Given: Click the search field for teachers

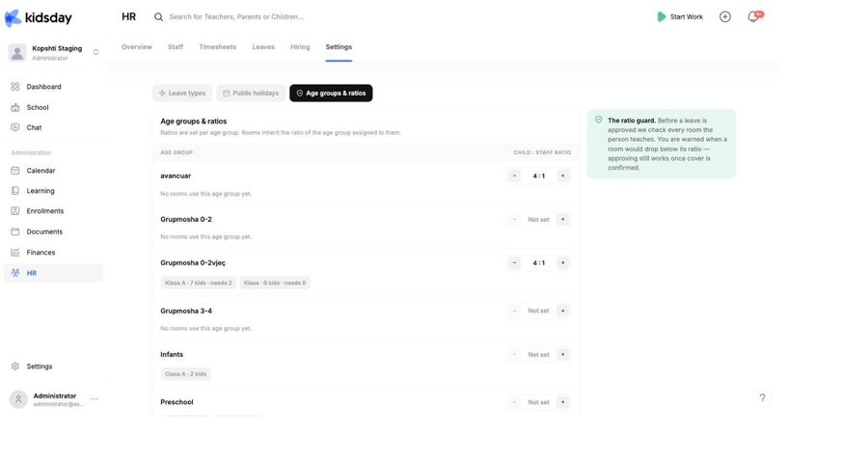Looking at the screenshot, I should pyautogui.click(x=236, y=16).
